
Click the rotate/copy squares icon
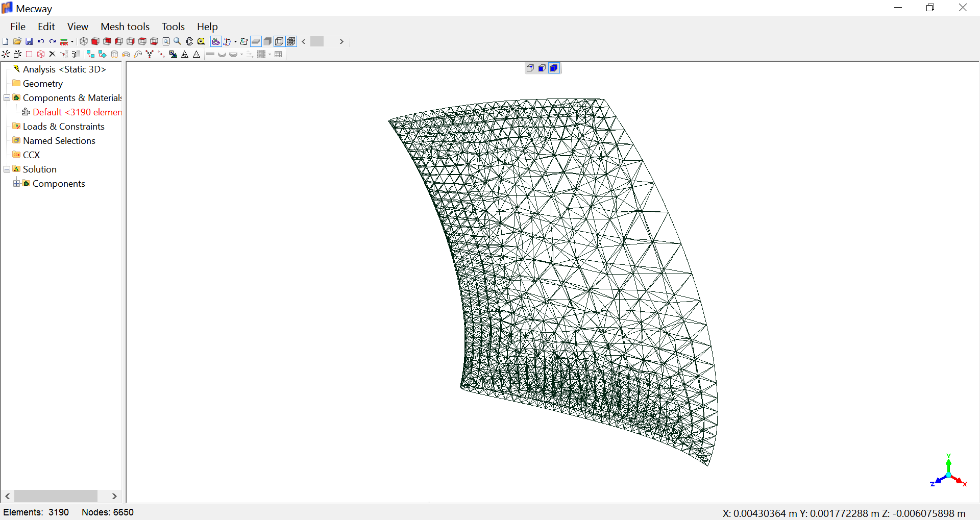[x=103, y=54]
